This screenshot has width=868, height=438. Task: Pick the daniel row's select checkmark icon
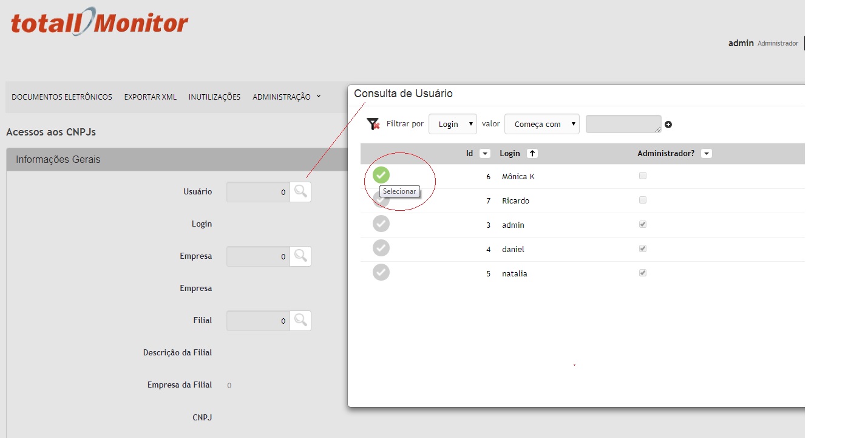pyautogui.click(x=381, y=248)
